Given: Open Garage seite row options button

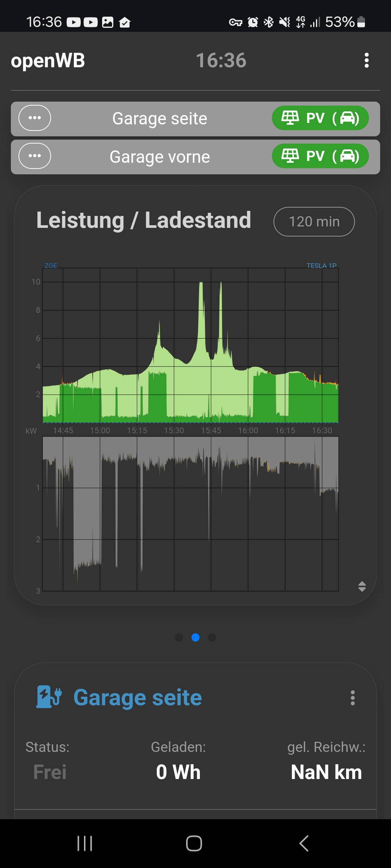Looking at the screenshot, I should pyautogui.click(x=35, y=118).
